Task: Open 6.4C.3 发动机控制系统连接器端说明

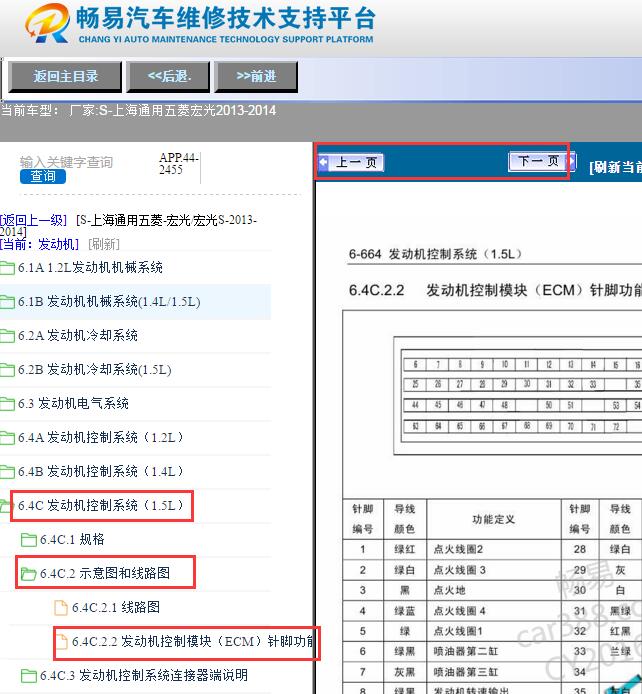Action: pyautogui.click(x=144, y=675)
